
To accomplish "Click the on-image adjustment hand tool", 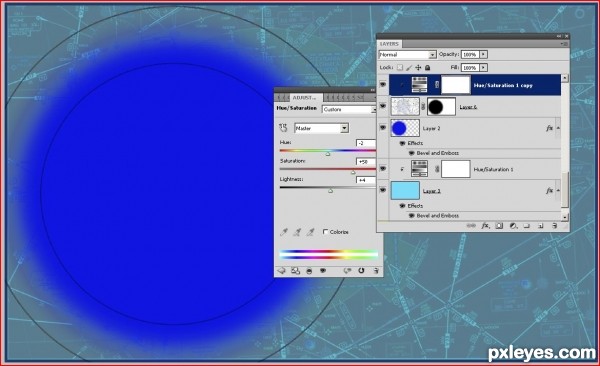I will pos(284,128).
